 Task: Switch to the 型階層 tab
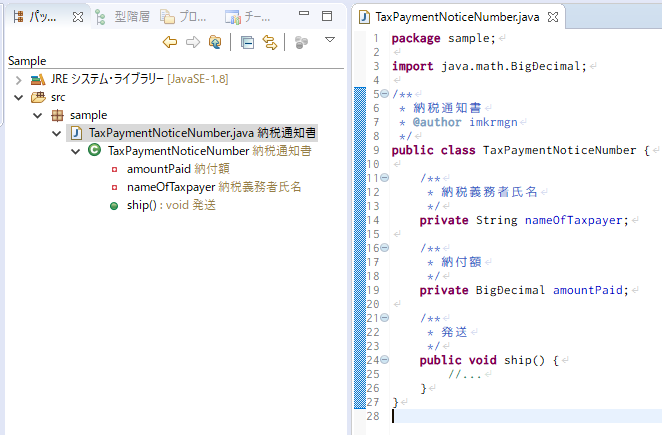[x=123, y=17]
